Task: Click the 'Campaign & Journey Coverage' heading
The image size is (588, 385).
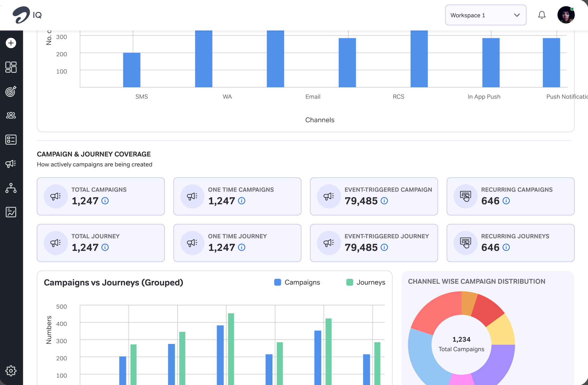Action: [x=94, y=154]
